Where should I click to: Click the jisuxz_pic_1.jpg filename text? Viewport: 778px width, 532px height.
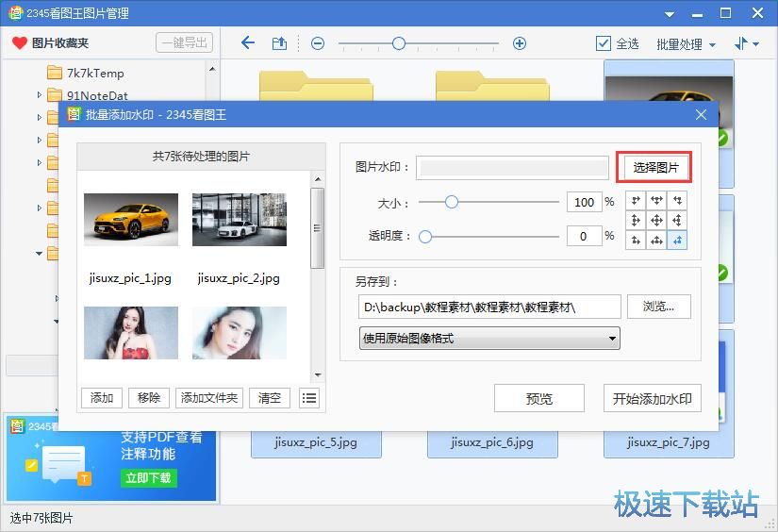[130, 278]
